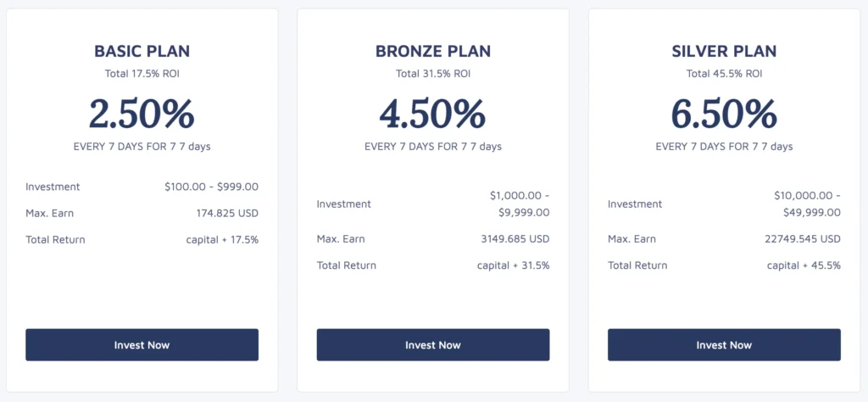
Task: Click Total 17.5% ROI label
Action: pyautogui.click(x=142, y=74)
